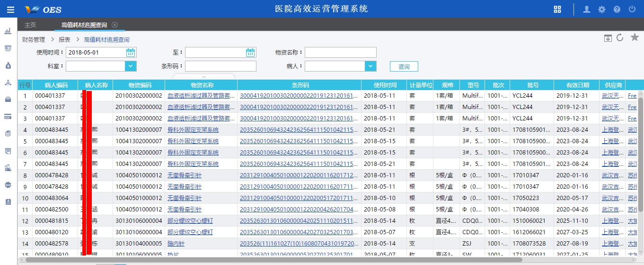Expand the 病人 dropdown

click(371, 66)
